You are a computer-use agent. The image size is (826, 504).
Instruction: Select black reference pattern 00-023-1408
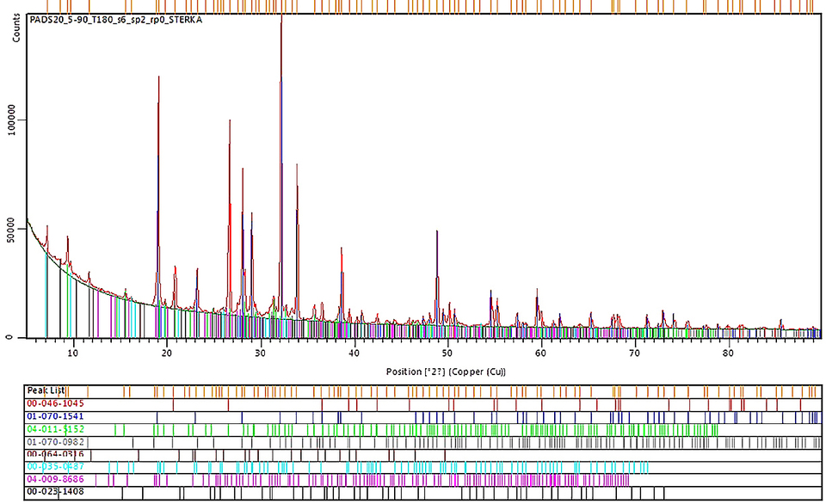56,493
